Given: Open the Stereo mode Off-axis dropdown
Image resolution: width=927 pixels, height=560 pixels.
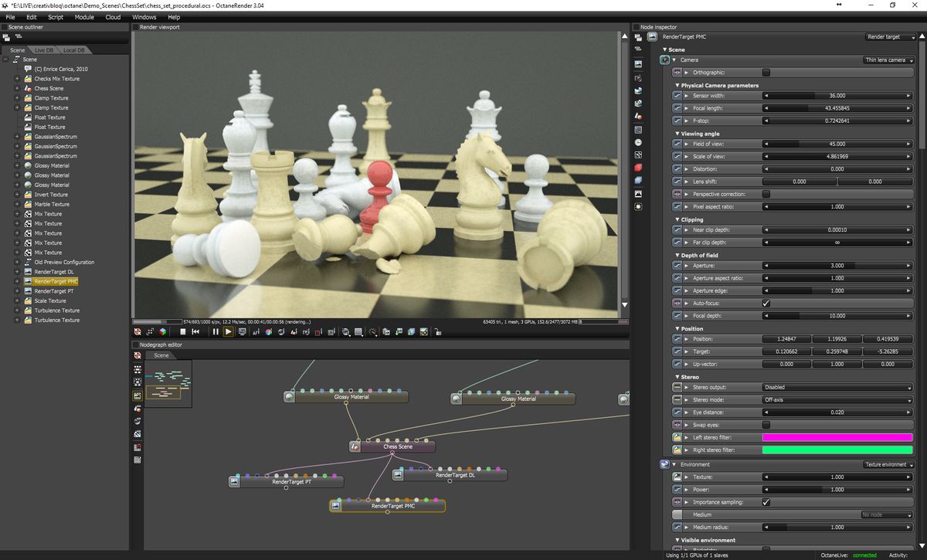Looking at the screenshot, I should coord(838,400).
